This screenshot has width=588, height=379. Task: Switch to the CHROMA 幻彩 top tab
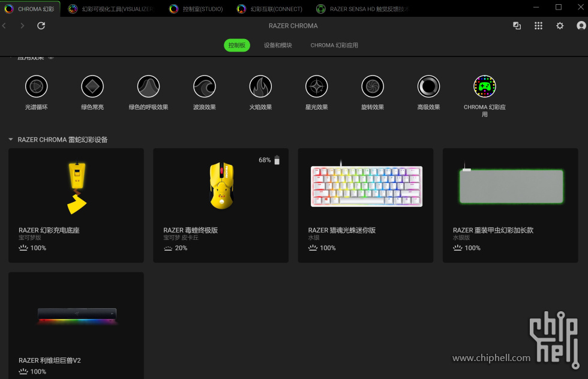coord(29,8)
